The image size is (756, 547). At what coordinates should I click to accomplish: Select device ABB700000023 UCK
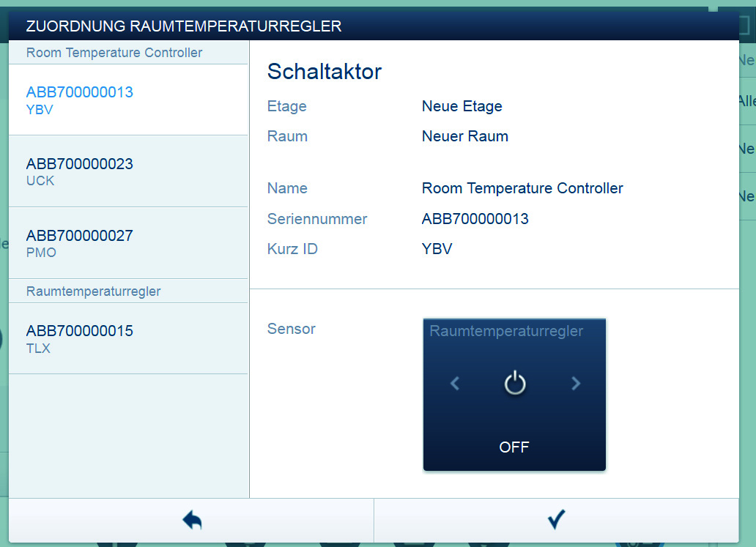pyautogui.click(x=128, y=171)
